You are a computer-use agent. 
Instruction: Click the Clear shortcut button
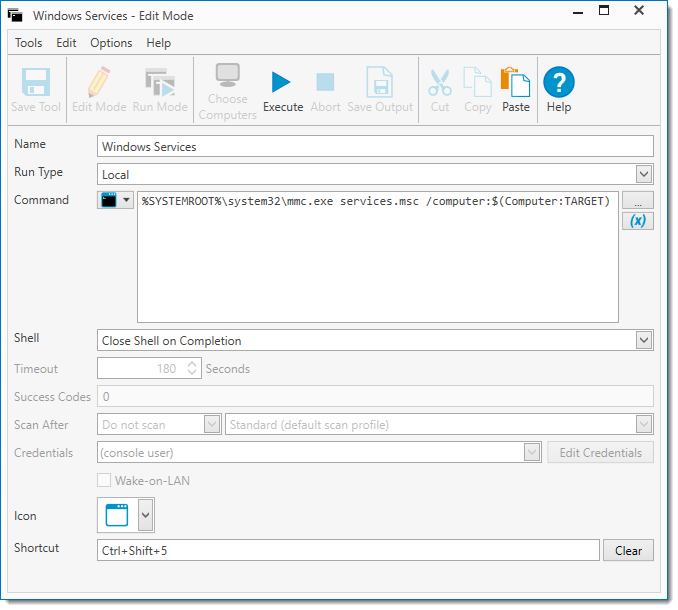[628, 550]
